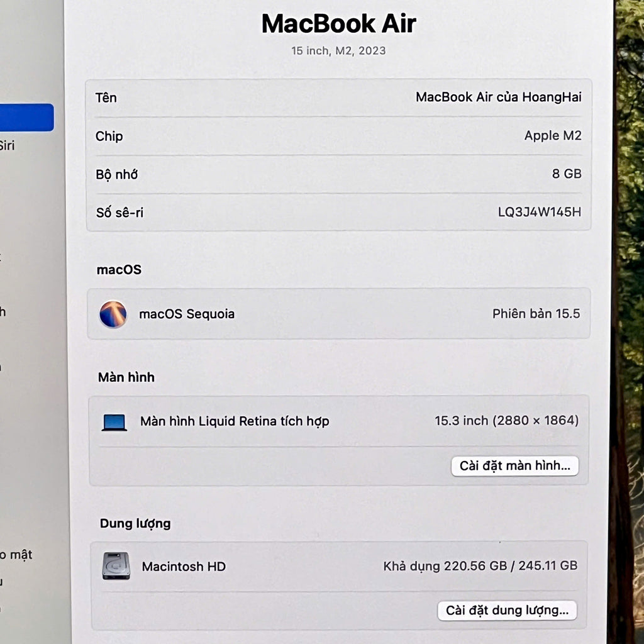Screen dimensions: 644x644
Task: Click the 15.3 inch resolution text
Action: click(x=506, y=421)
